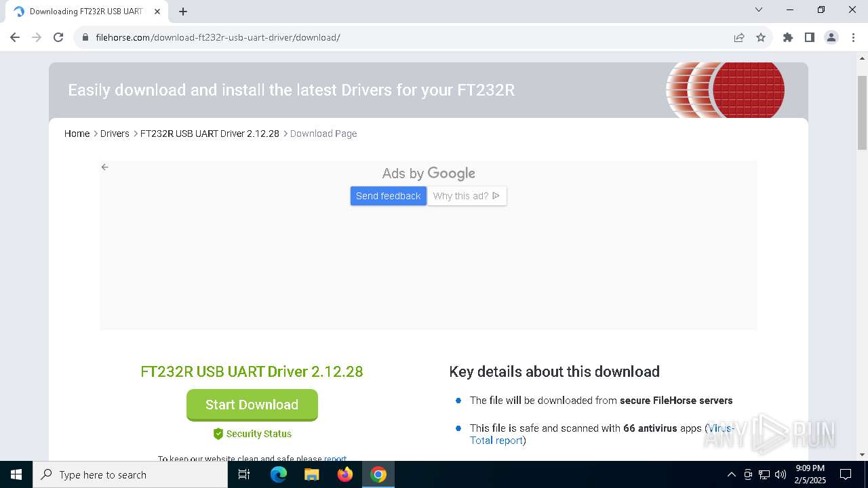Go to Home breadcrumb link
The width and height of the screenshot is (868, 488).
(77, 134)
